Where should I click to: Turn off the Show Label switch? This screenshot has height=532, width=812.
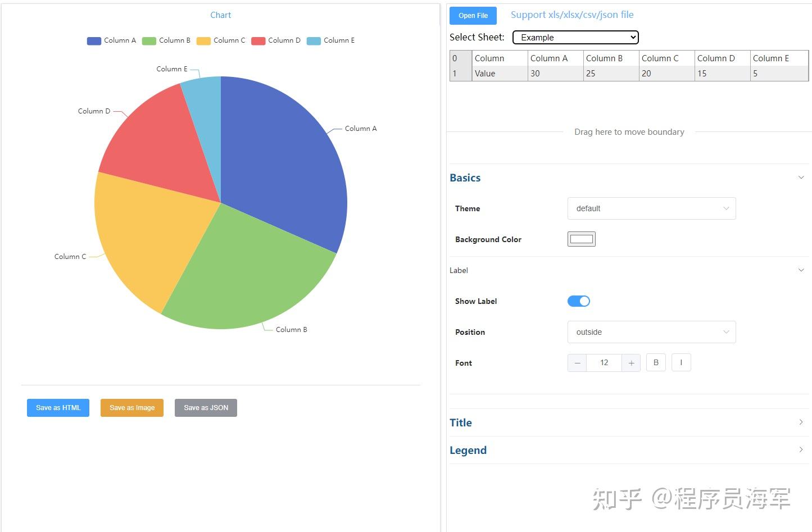(579, 301)
